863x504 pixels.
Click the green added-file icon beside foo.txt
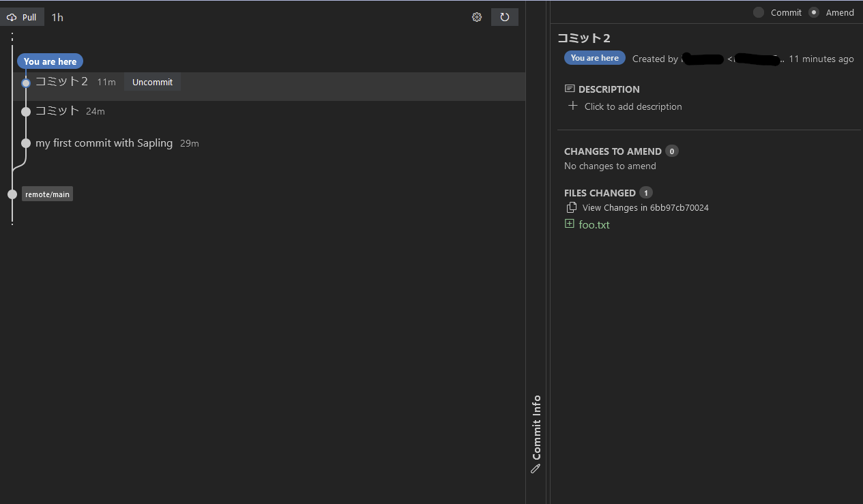[x=570, y=224]
